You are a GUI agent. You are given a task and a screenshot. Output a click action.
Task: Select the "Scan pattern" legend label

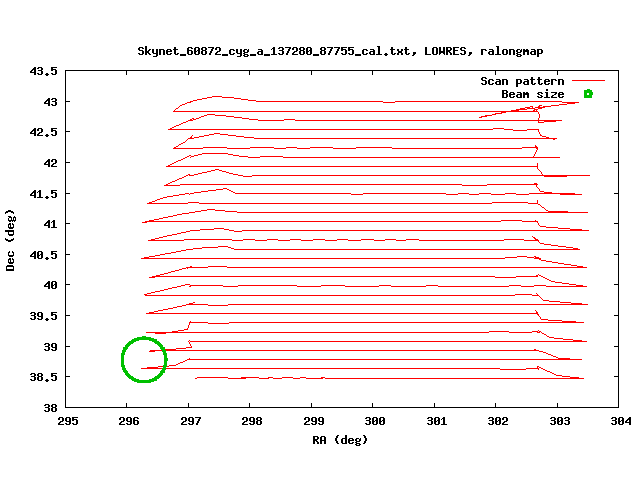tap(522, 81)
